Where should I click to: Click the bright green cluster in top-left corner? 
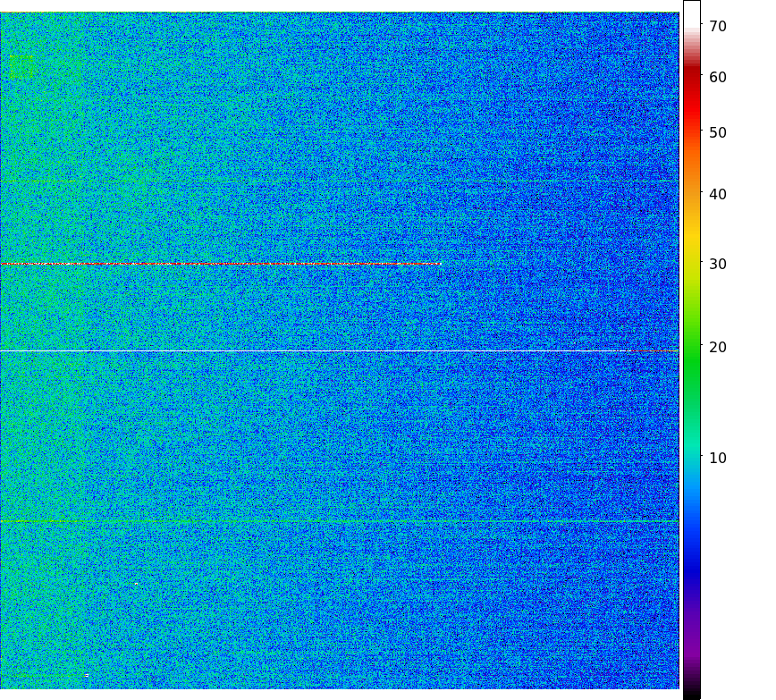(22, 67)
